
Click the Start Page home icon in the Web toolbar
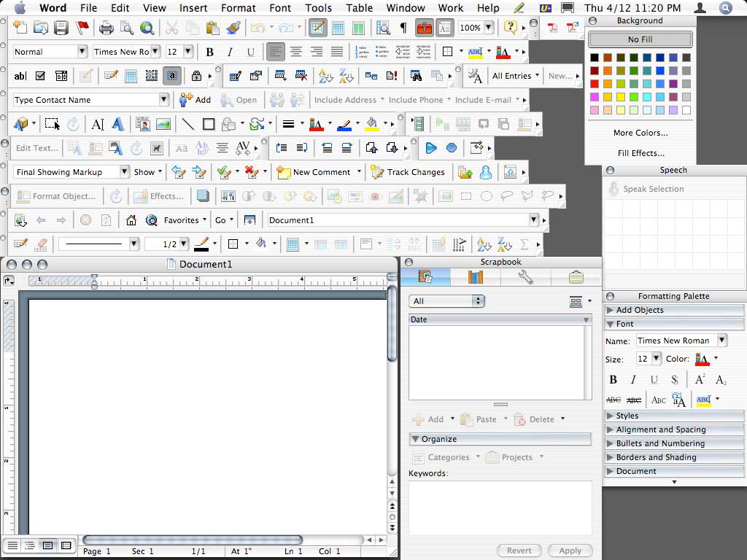pyautogui.click(x=131, y=220)
